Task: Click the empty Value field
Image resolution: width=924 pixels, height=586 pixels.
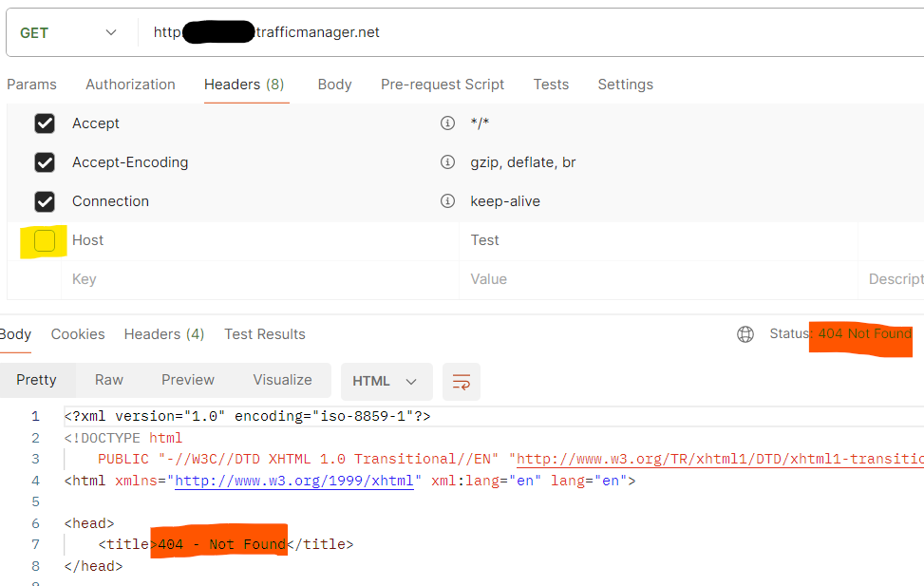Action: point(658,279)
